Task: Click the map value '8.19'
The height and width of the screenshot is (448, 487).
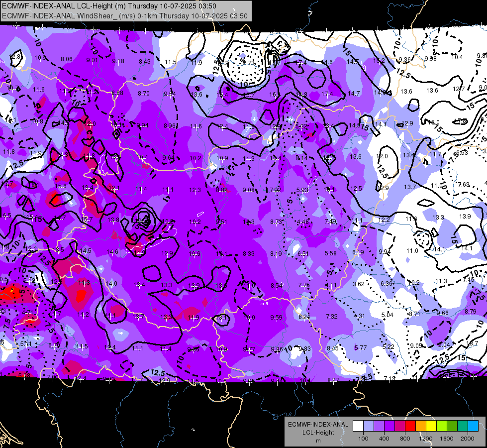Action: point(276,254)
